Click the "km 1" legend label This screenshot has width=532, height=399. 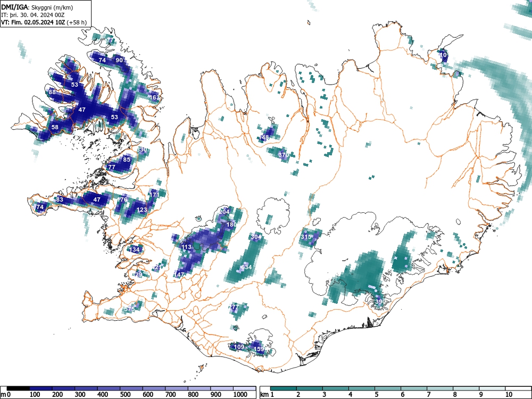click(x=268, y=394)
